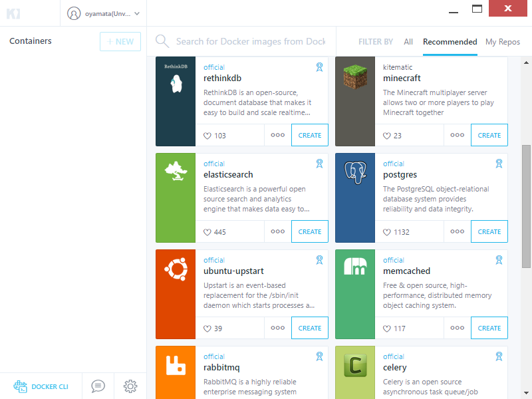Click the RethinkDB logo thumbnail
Screen dimensions: 532x399
coord(176,78)
